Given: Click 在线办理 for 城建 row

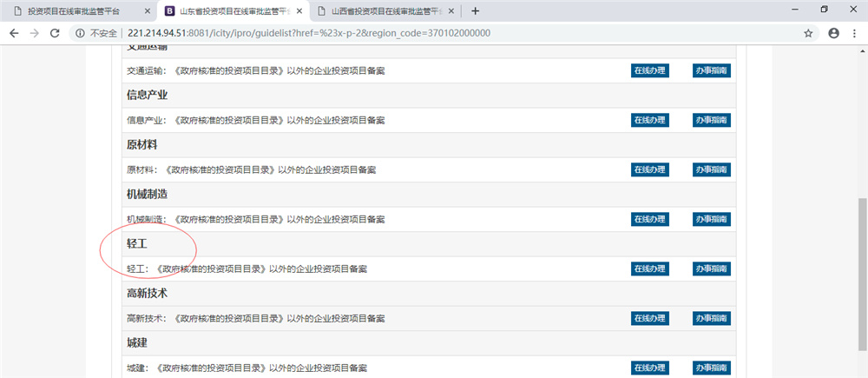Looking at the screenshot, I should (649, 368).
